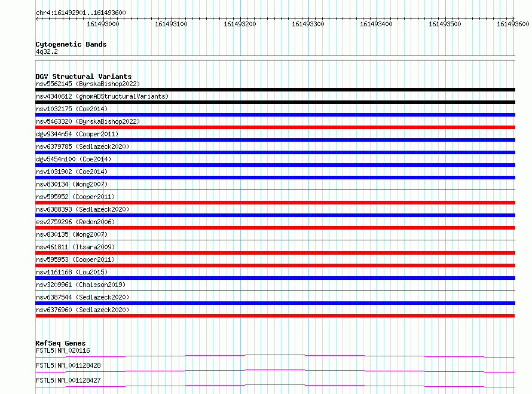
Task: Click the 4q32.2 band label
Action: pos(47,51)
